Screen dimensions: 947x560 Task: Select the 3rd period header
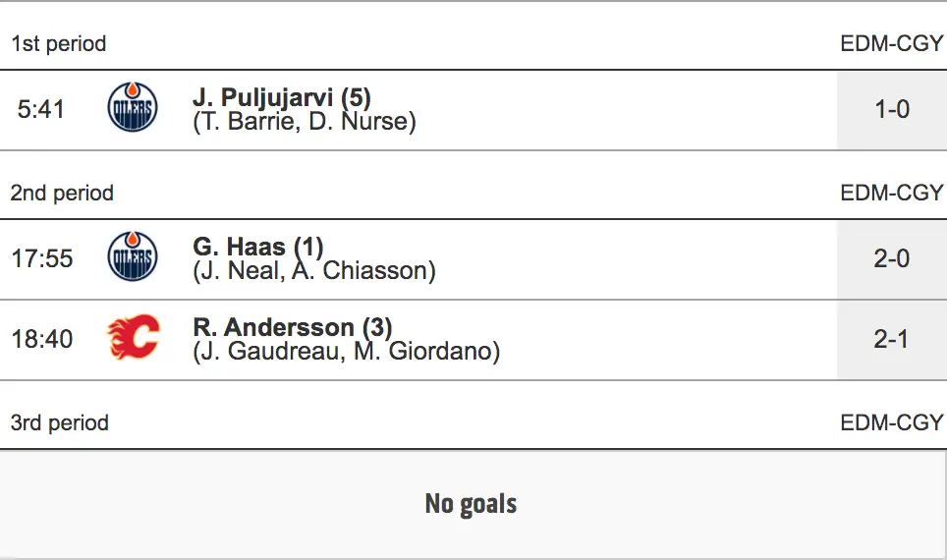click(60, 423)
